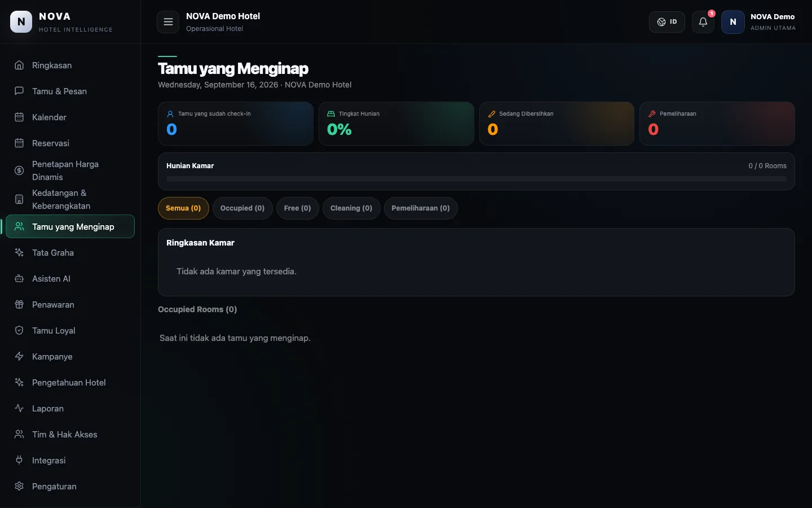Switch language with the ID button
This screenshot has width=812, height=508.
[x=667, y=22]
